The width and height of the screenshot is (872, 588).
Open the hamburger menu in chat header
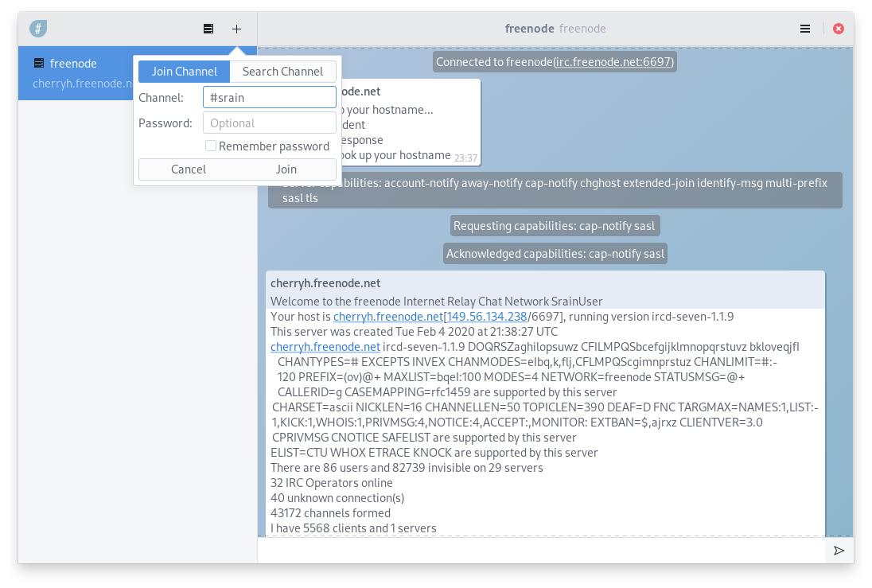(804, 29)
